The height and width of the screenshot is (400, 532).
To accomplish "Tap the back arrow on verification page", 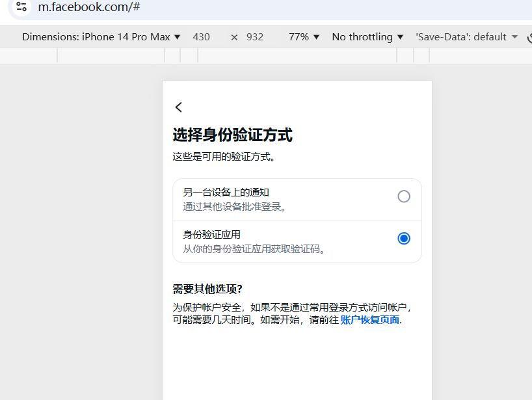I will 179,107.
